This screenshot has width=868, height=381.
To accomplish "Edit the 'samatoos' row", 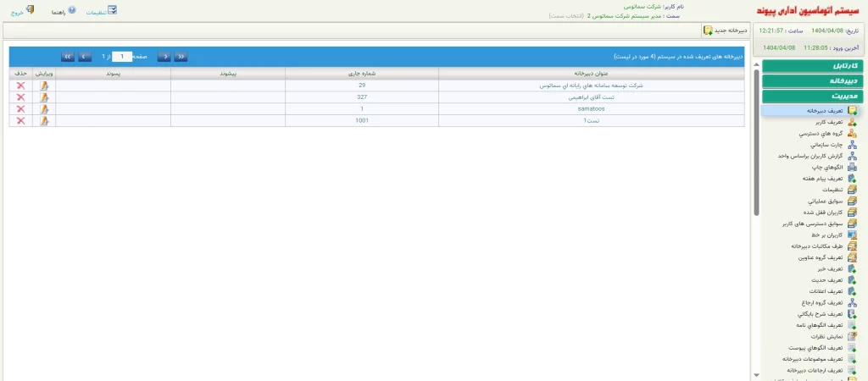I will pyautogui.click(x=44, y=109).
